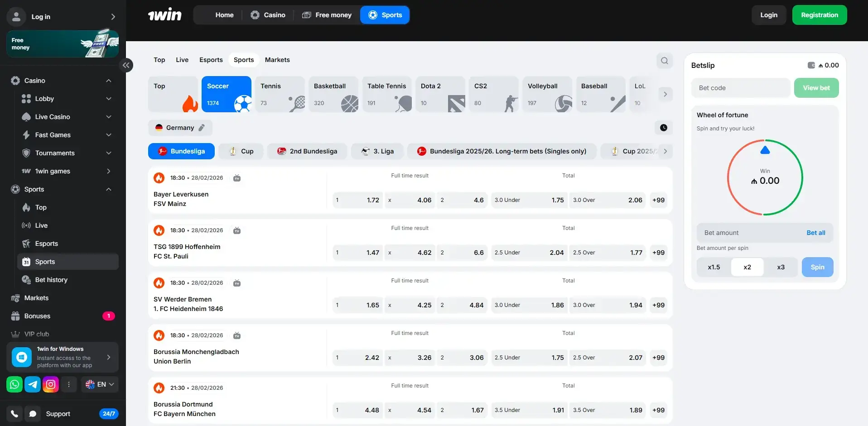The width and height of the screenshot is (868, 426).
Task: Click the Bet all link
Action: click(816, 233)
